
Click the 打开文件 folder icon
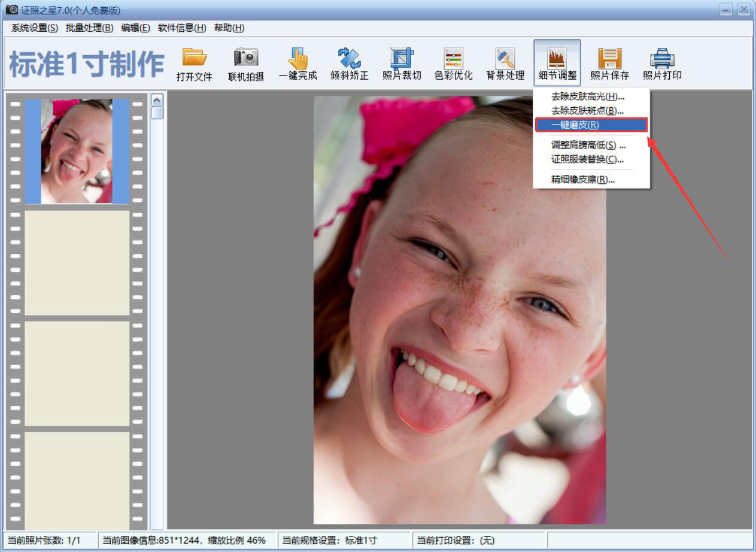pos(195,59)
